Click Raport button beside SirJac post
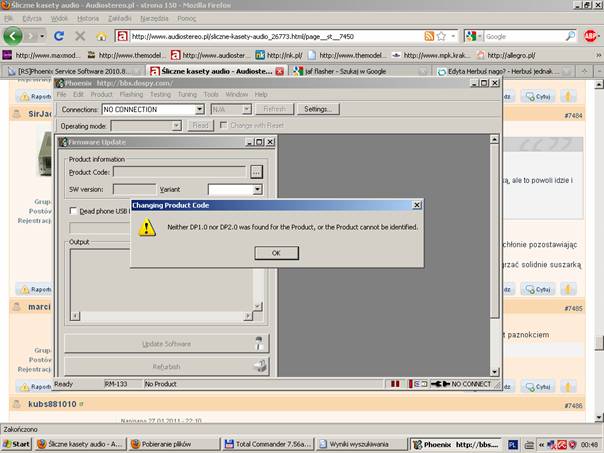The image size is (604, 453). (x=35, y=96)
